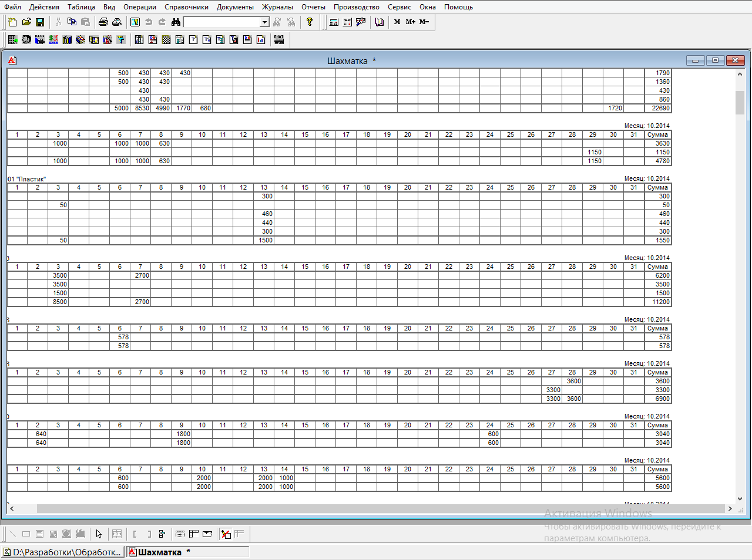Open the book description icon
752x560 pixels.
[x=380, y=22]
